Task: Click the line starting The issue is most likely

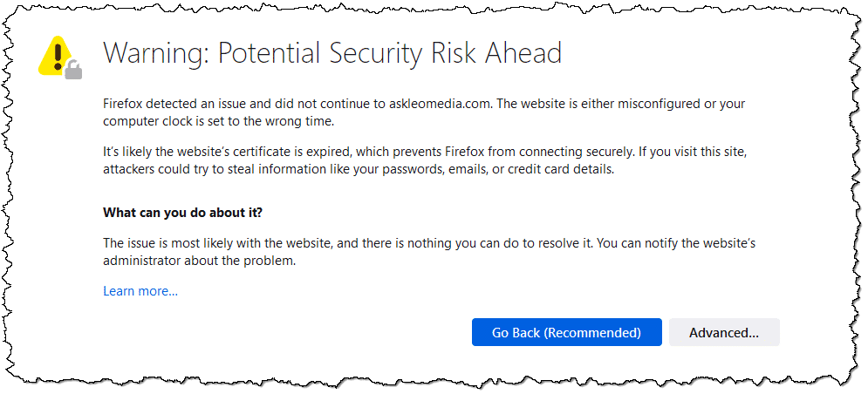Action: coord(429,243)
